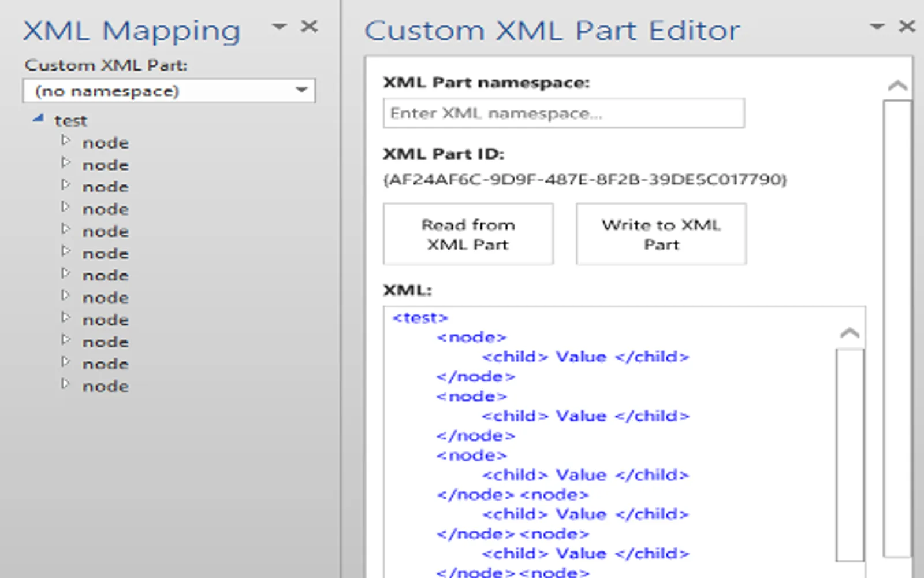This screenshot has height=578, width=924.
Task: Expand the last node in the tree
Action: point(65,384)
